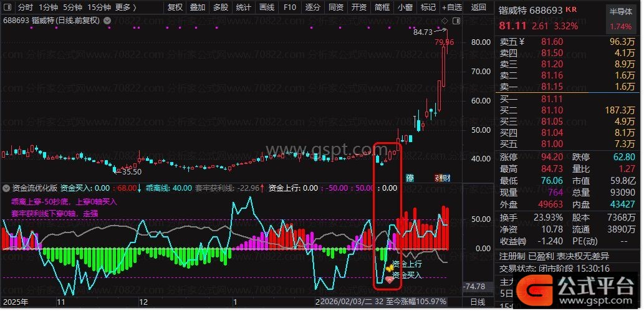Add stock to watchlist with +自选

[x=451, y=7]
